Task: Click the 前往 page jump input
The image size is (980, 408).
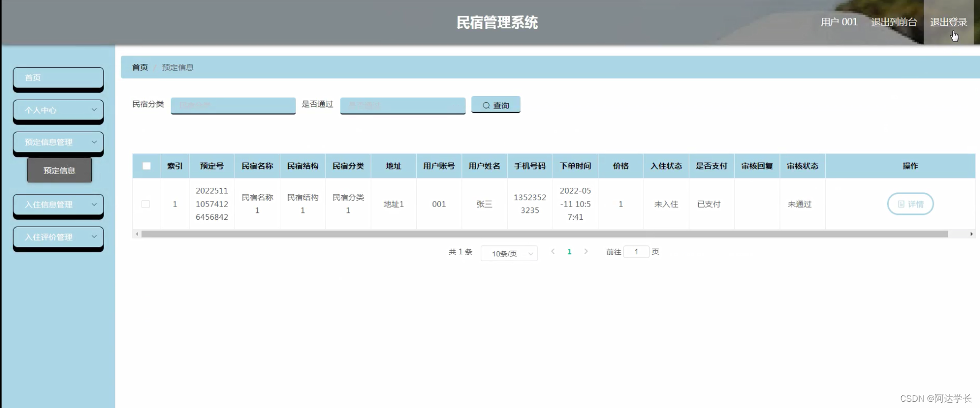Action: click(x=636, y=252)
